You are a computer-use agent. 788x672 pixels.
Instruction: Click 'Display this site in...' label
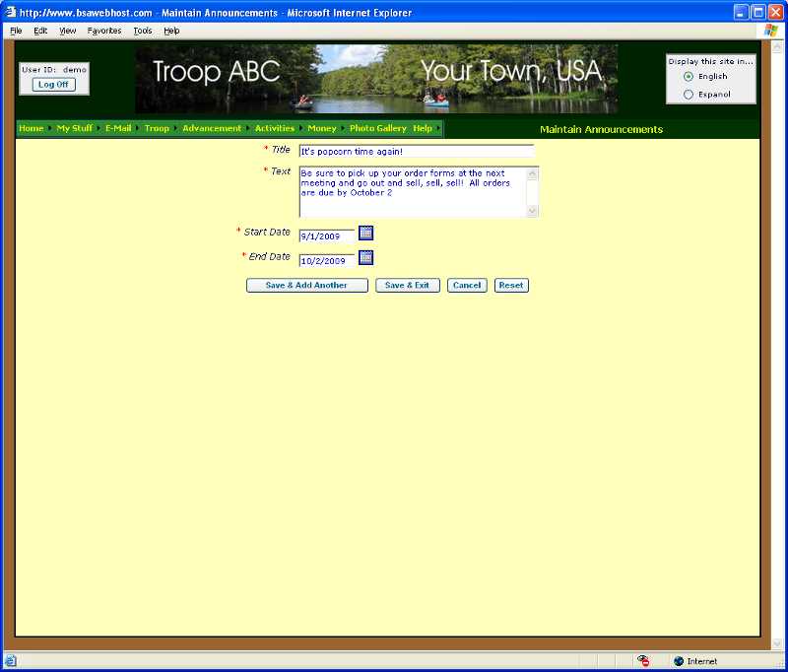click(x=710, y=61)
